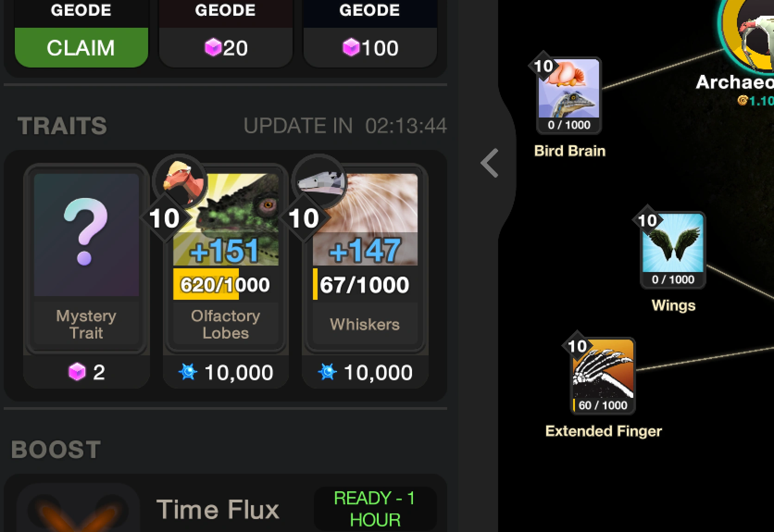
Task: Click the Time Flux hourglass icon
Action: pyautogui.click(x=78, y=509)
